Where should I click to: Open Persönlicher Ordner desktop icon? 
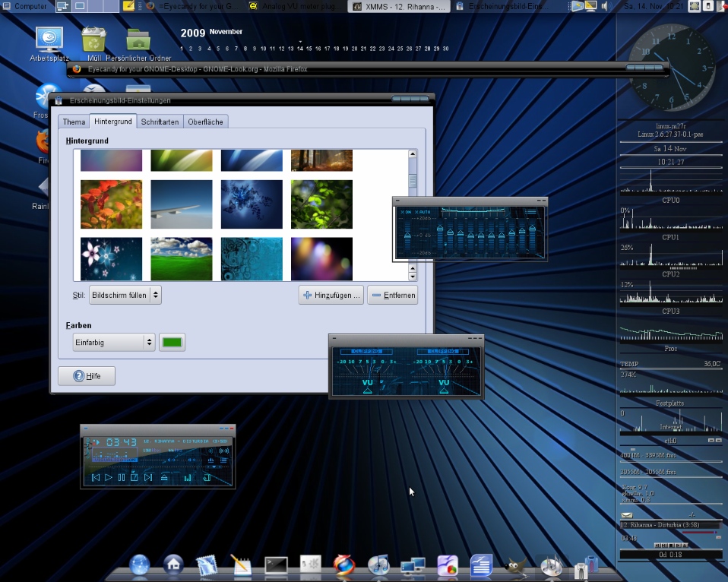[138, 45]
